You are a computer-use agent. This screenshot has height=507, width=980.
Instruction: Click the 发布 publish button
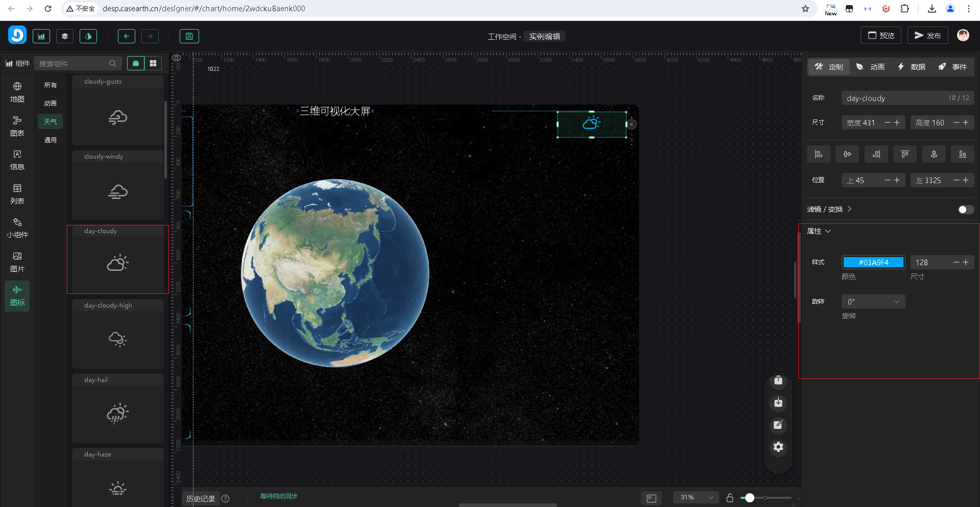[x=927, y=35]
